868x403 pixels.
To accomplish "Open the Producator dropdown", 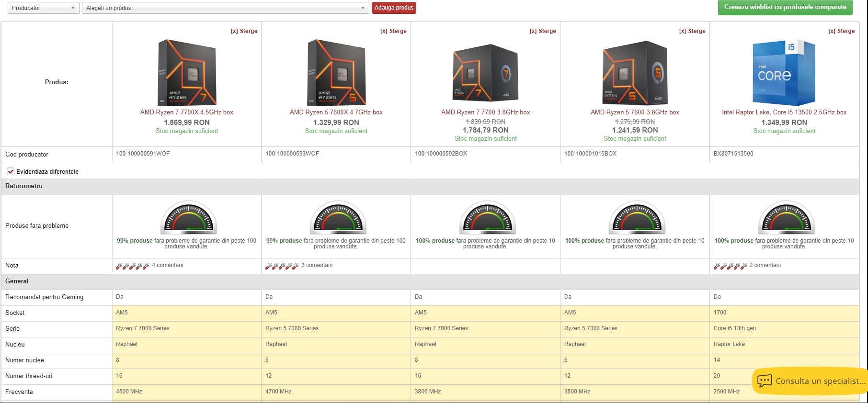I will (44, 8).
